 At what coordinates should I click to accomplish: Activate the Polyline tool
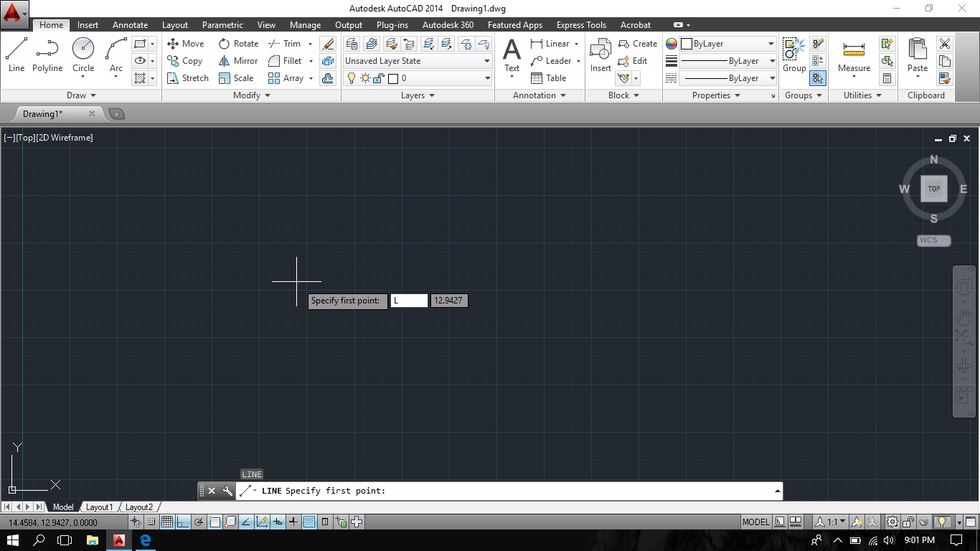click(x=47, y=54)
